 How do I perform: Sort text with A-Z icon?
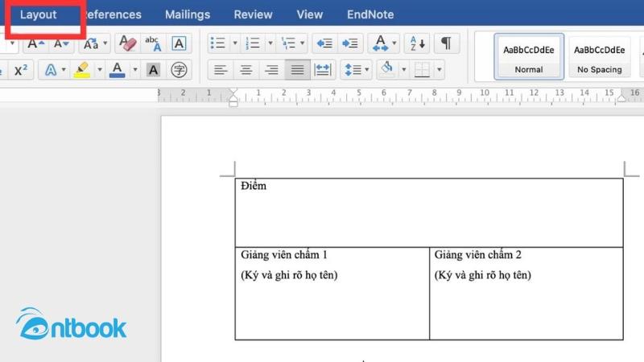[x=417, y=43]
